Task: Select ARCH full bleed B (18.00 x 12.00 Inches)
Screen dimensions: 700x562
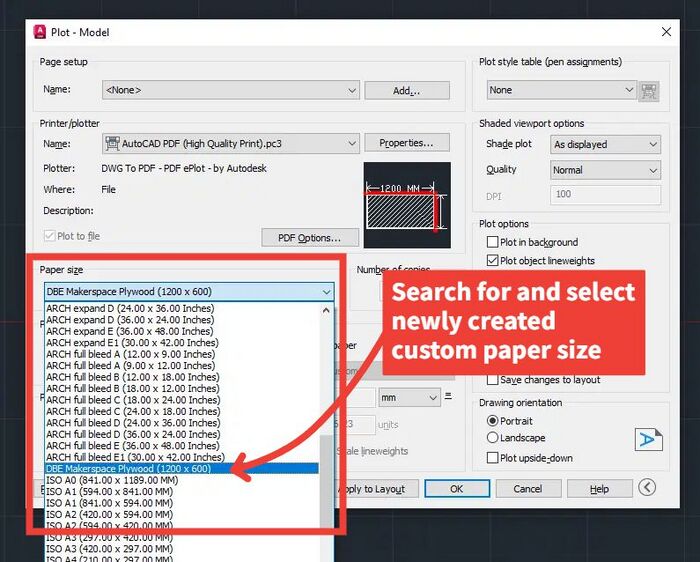Action: coord(182,389)
